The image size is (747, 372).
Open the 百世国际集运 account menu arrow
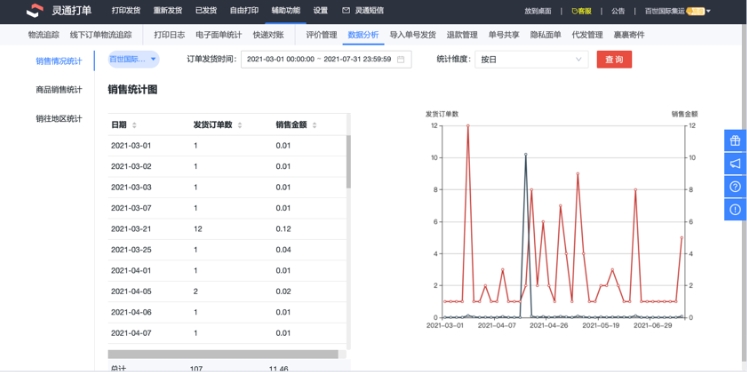(709, 11)
